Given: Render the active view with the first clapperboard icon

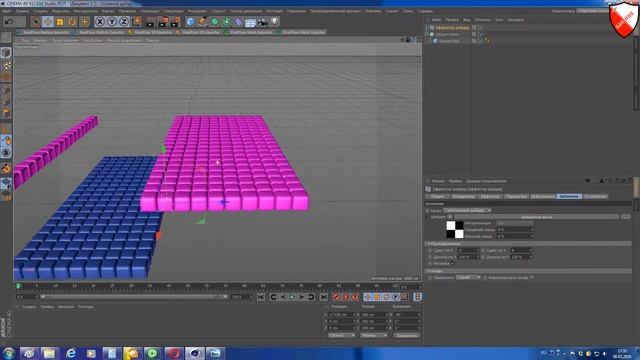Looking at the screenshot, I should pyautogui.click(x=151, y=21).
